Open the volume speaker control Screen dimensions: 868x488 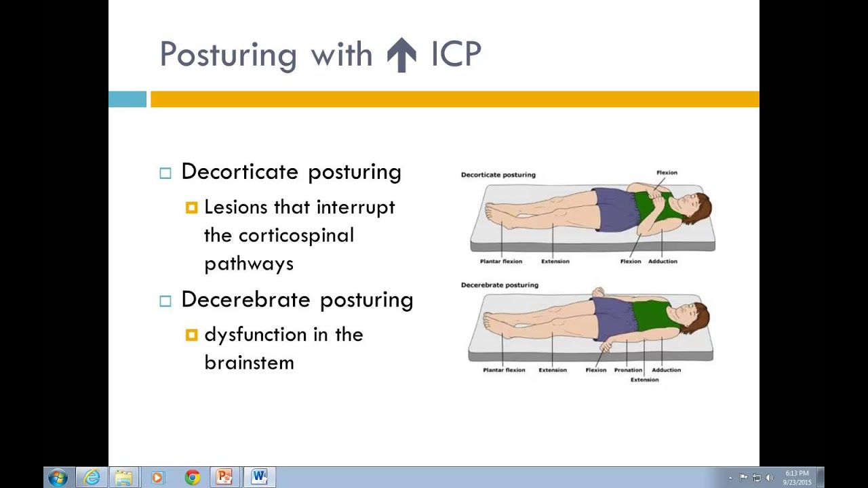tap(770, 478)
